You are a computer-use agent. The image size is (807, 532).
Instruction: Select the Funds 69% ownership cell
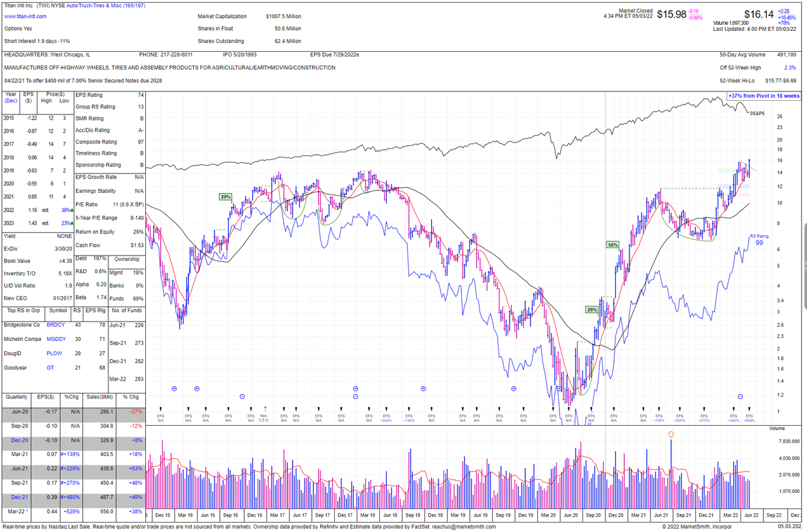[x=126, y=299]
